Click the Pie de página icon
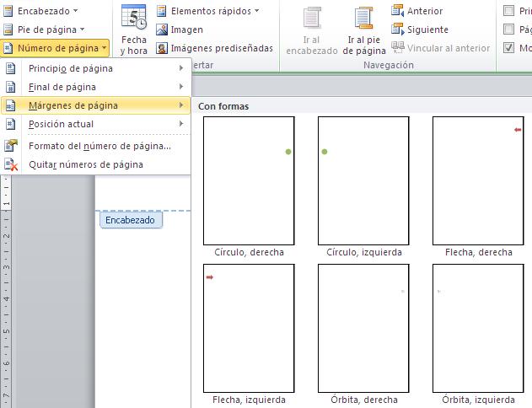Screen dimensions: 532x408 point(8,30)
